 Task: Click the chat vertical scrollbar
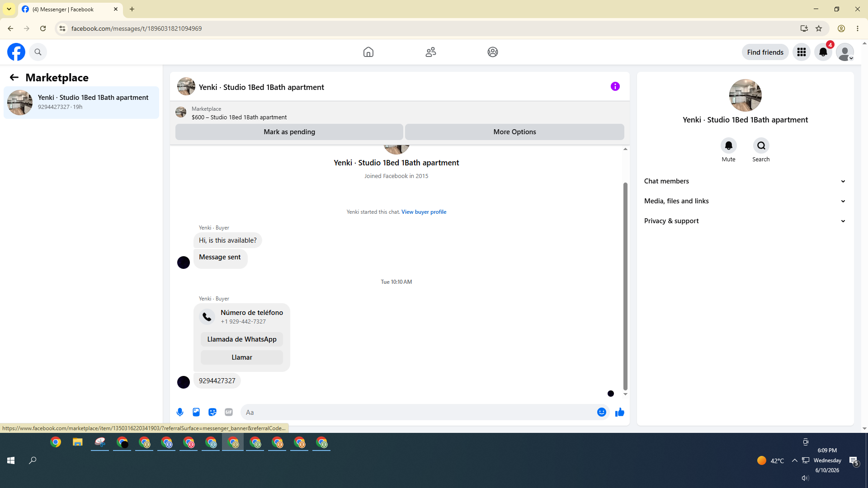point(625,286)
